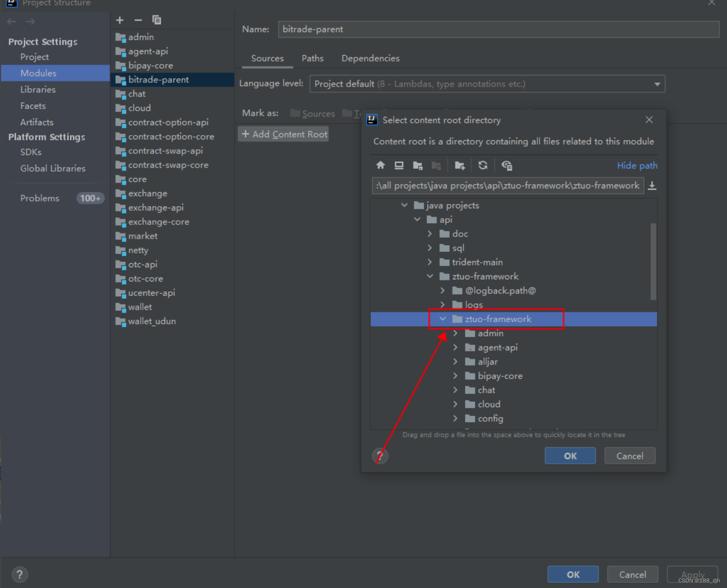Select the market module
The image size is (727, 588).
coord(143,236)
